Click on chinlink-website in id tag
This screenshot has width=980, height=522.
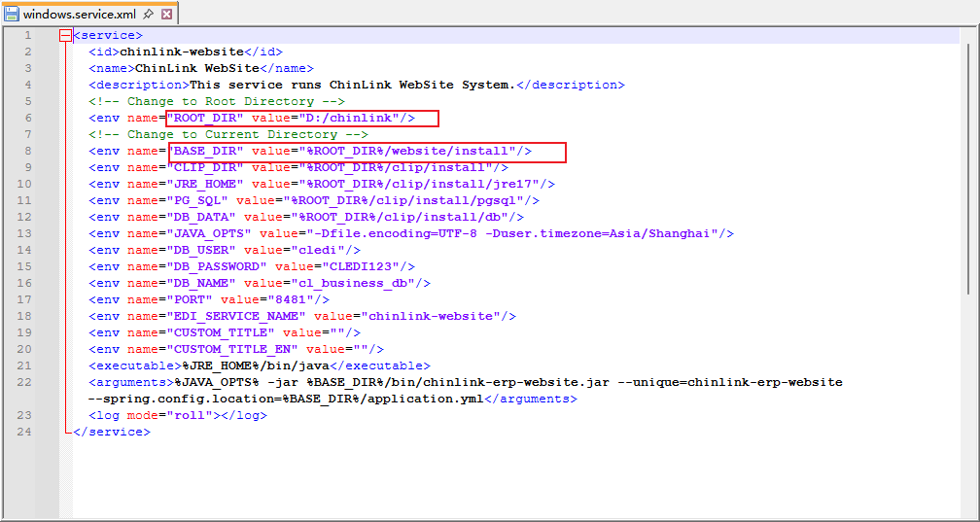pyautogui.click(x=181, y=52)
